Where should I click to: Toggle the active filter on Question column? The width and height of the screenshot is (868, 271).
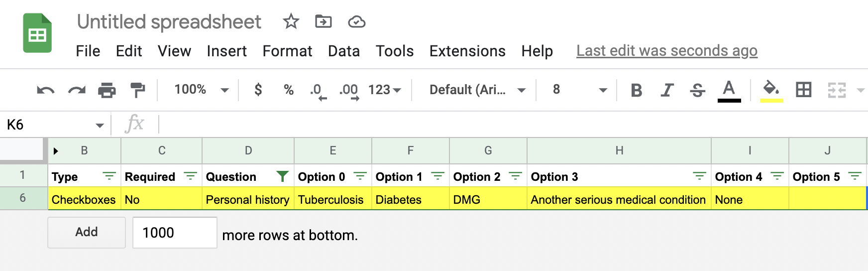click(282, 176)
